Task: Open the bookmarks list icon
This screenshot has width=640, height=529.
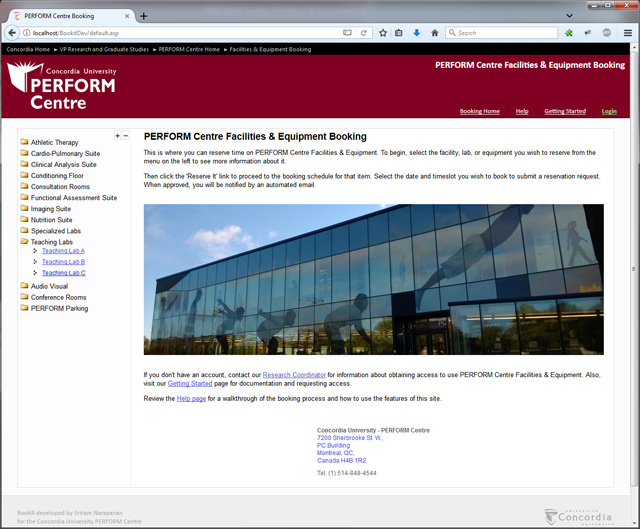Action: (x=399, y=33)
